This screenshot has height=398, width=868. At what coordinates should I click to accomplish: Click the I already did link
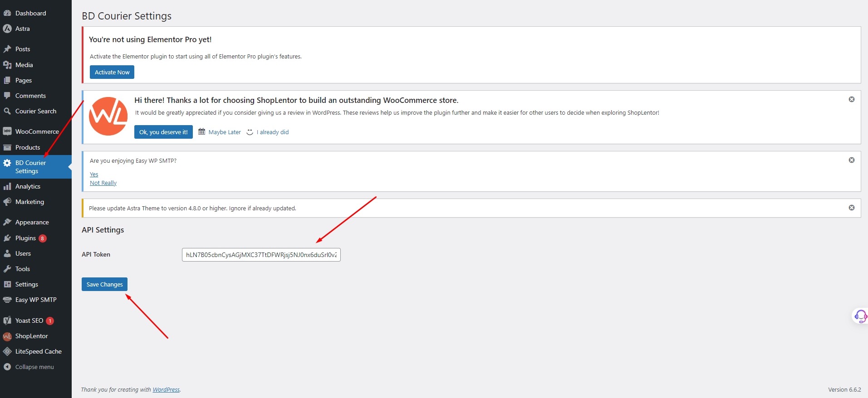(x=273, y=132)
